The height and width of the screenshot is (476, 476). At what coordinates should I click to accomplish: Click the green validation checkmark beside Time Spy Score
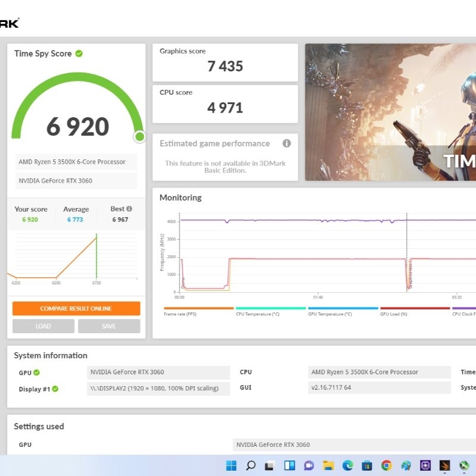click(79, 54)
